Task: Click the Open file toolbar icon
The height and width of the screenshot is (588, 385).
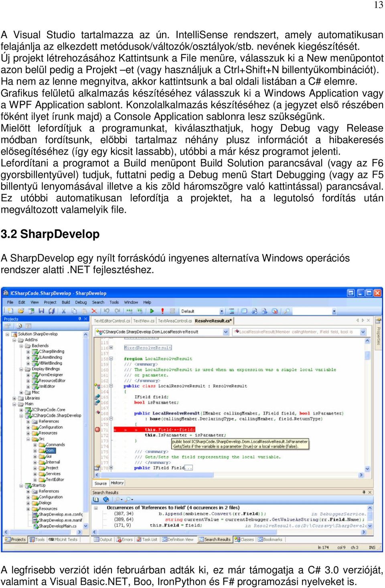Action: tap(21, 311)
